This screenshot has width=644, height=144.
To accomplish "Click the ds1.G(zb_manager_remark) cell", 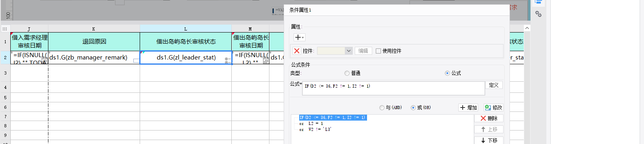I will [x=94, y=58].
